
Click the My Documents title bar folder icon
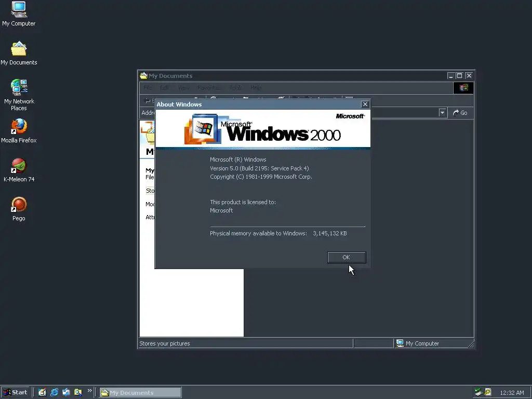pos(144,75)
